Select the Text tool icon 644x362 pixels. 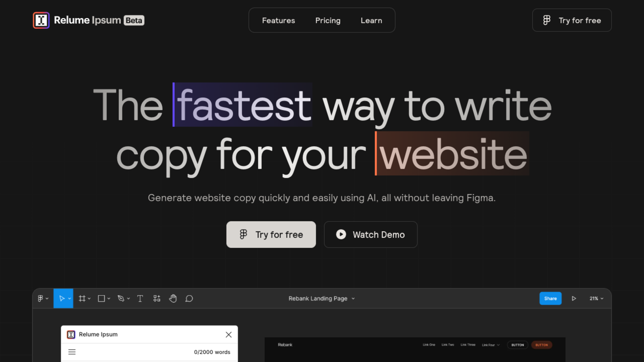click(140, 298)
